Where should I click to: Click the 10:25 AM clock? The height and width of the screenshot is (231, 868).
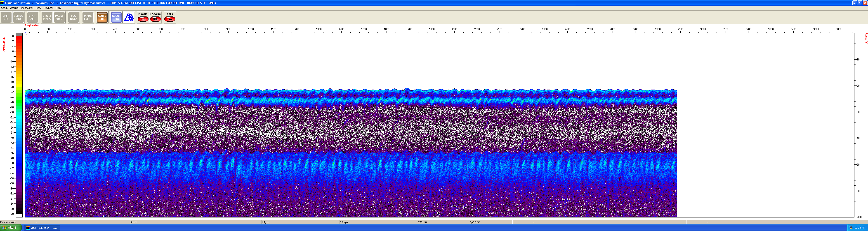(860, 228)
